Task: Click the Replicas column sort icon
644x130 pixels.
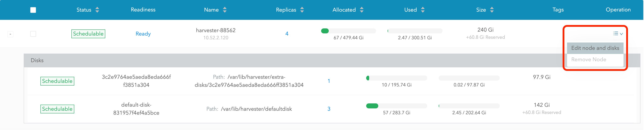Action: coord(302,10)
